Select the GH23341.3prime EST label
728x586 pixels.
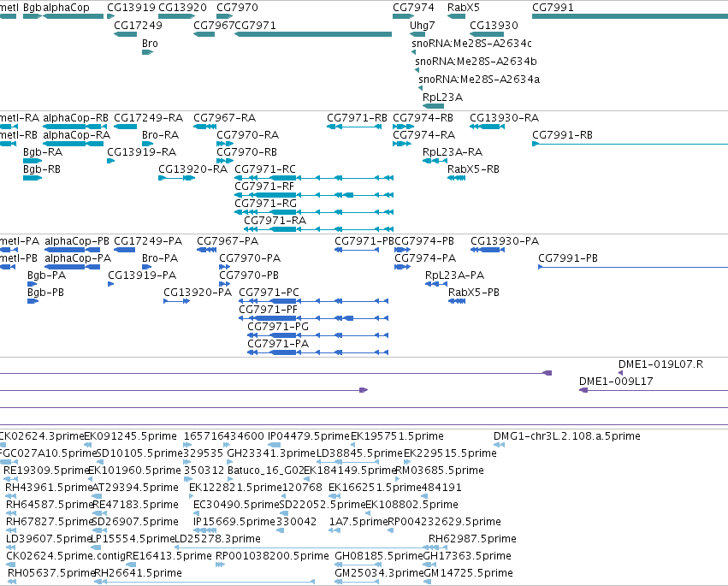pos(271,453)
